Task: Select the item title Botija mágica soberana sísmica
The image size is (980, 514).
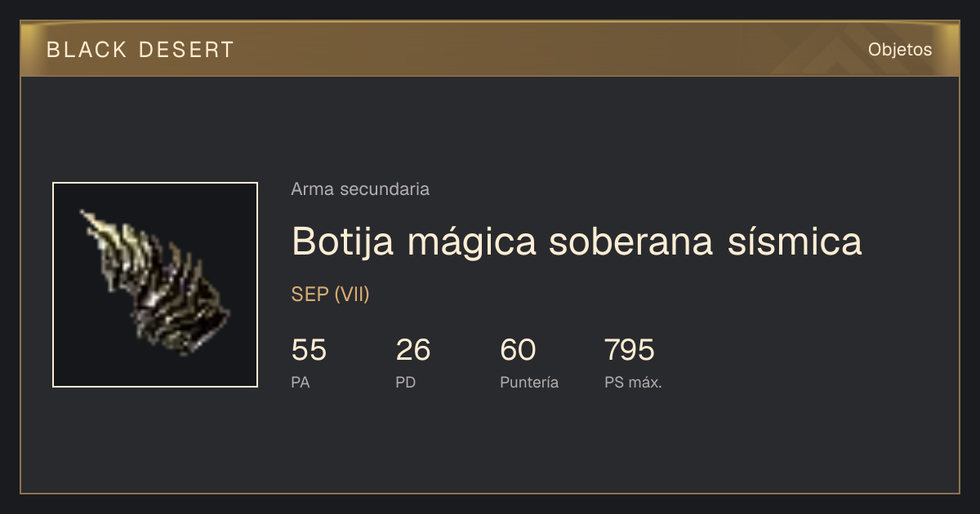Action: pos(577,242)
